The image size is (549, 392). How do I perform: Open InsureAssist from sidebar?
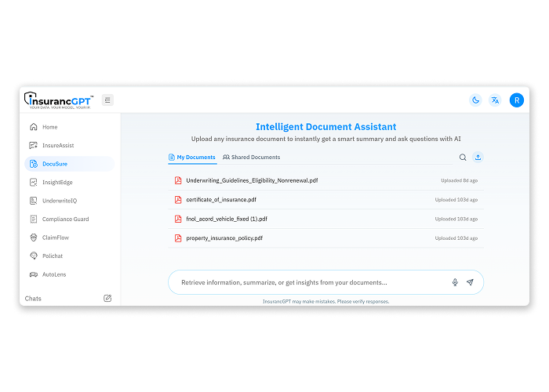[69, 145]
